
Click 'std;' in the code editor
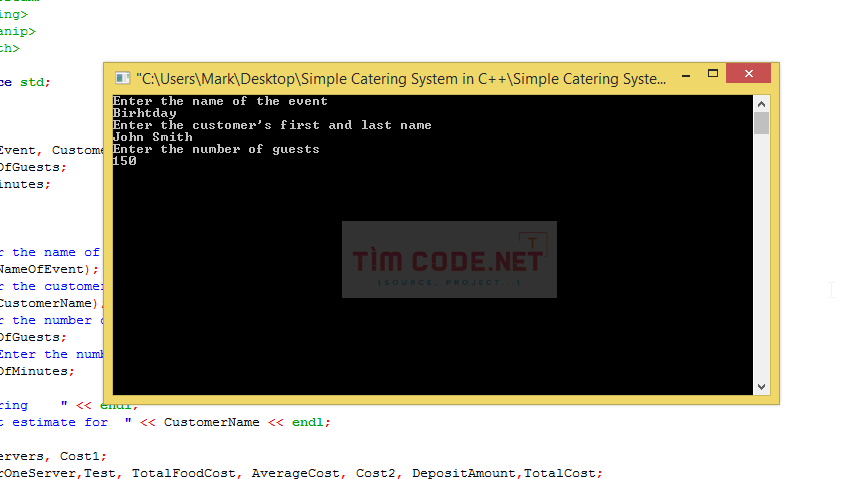click(x=35, y=82)
